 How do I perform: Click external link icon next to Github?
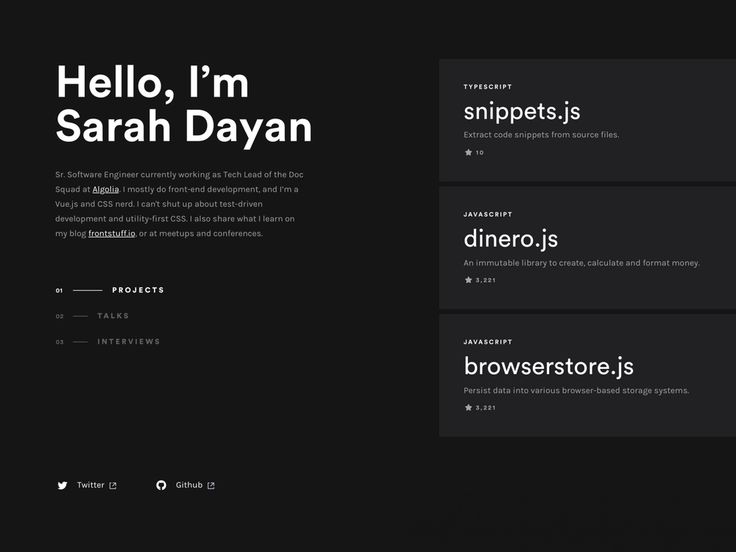pyautogui.click(x=211, y=486)
